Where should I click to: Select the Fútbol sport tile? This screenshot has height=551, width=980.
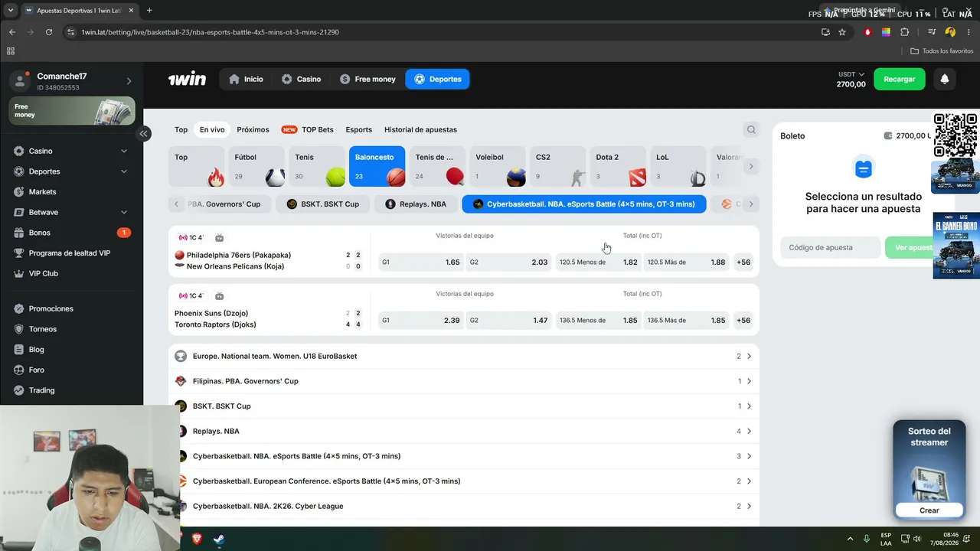click(x=256, y=166)
